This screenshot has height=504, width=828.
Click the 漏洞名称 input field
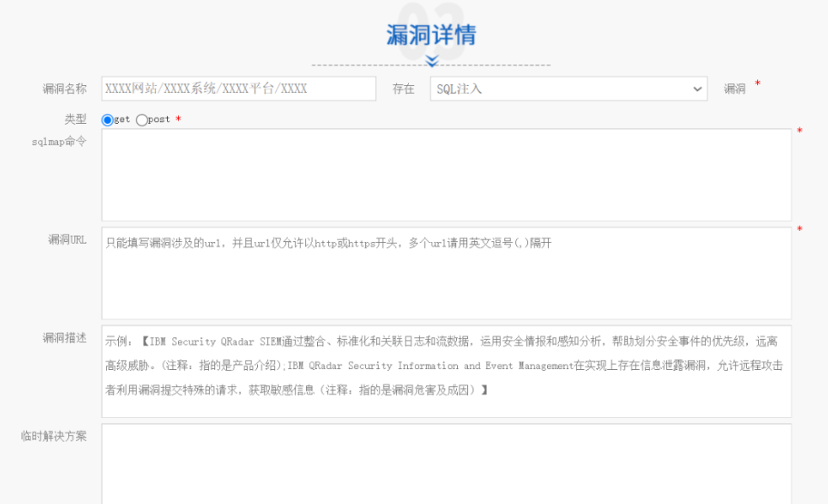point(239,88)
